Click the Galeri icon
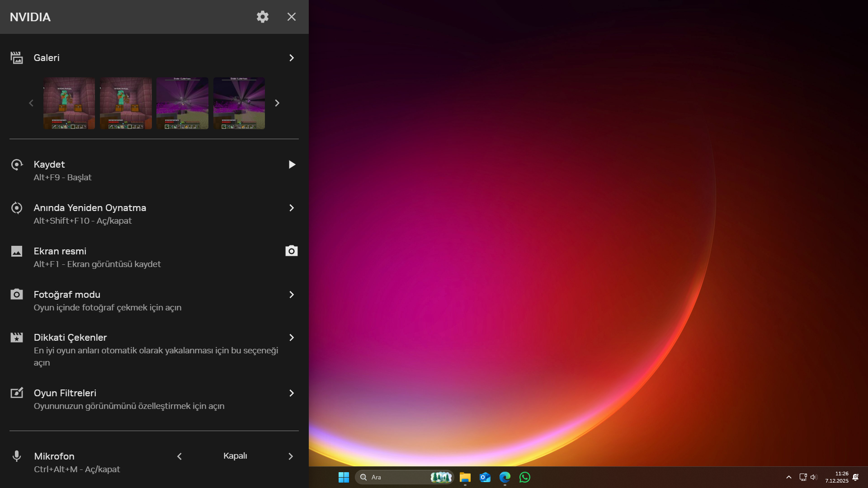 pyautogui.click(x=17, y=58)
